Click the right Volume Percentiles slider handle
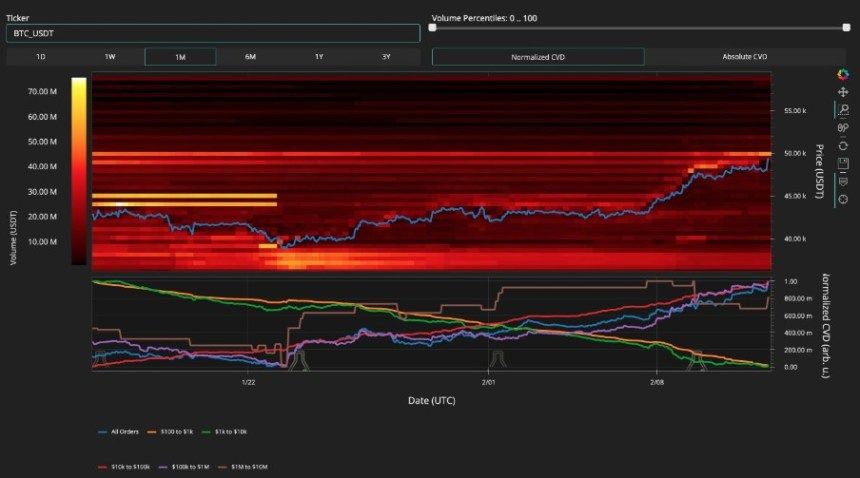The width and height of the screenshot is (860, 478). click(846, 27)
